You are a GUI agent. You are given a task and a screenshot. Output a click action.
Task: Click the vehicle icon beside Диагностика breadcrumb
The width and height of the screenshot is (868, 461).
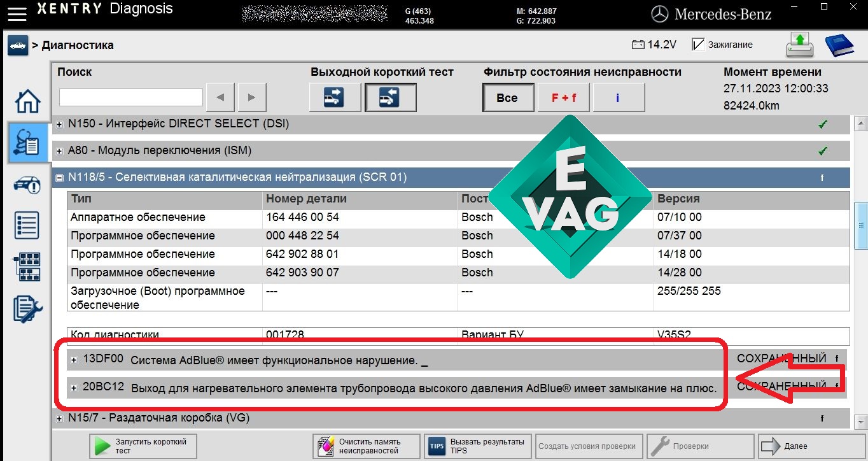18,45
